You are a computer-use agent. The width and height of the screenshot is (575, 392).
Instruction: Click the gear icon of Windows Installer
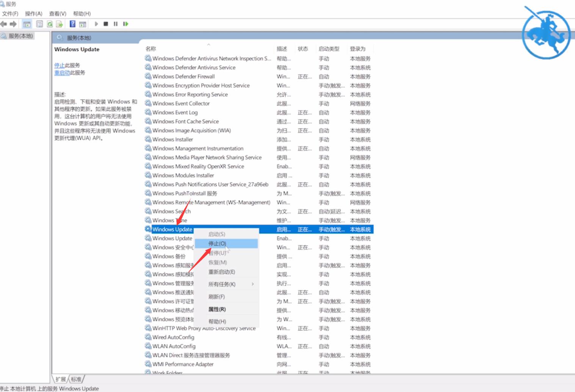click(148, 139)
